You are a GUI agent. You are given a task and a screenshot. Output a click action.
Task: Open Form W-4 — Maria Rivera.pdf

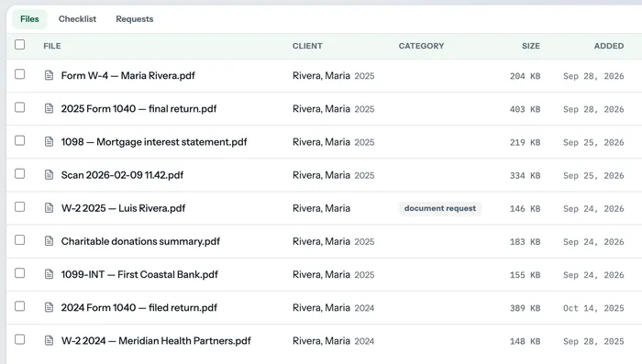(x=128, y=76)
